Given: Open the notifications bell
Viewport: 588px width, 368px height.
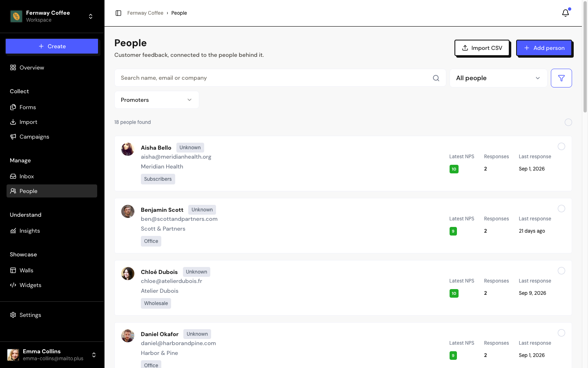Looking at the screenshot, I should 566,13.
